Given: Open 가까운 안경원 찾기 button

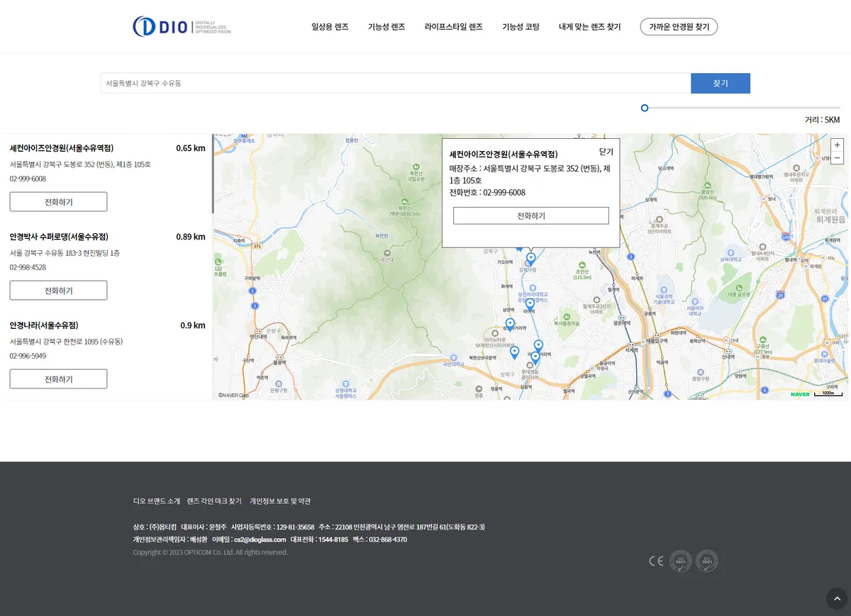Looking at the screenshot, I should click(x=679, y=27).
